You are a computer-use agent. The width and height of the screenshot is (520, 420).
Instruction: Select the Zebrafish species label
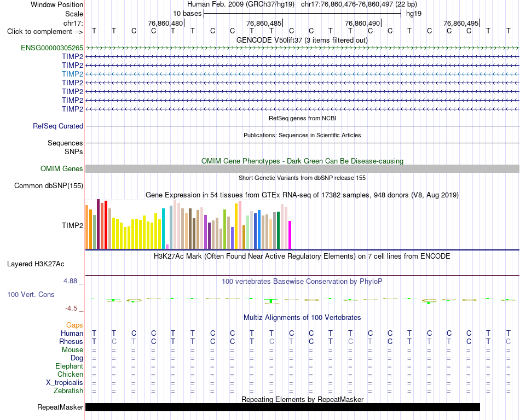click(68, 391)
